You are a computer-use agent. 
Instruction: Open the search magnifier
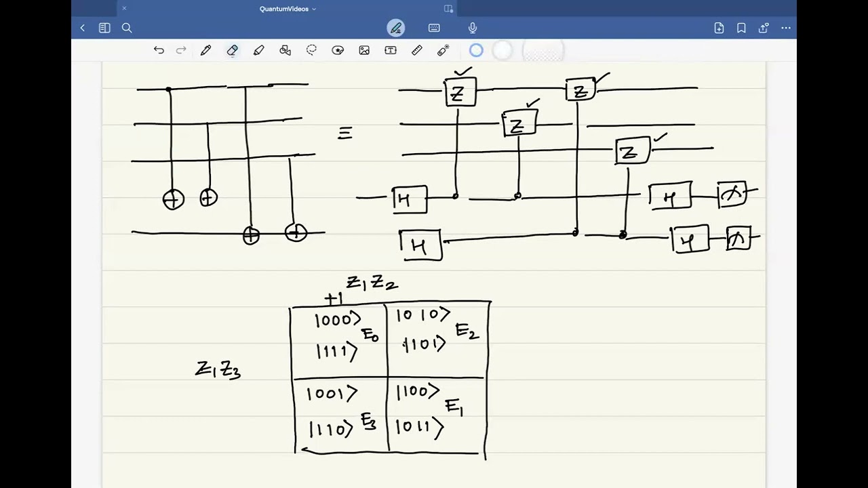(127, 28)
